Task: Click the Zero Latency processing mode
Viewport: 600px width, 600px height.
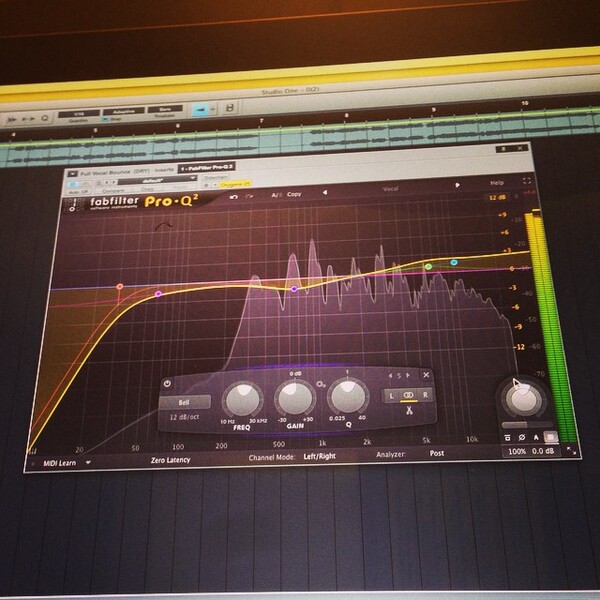Action: 170,460
